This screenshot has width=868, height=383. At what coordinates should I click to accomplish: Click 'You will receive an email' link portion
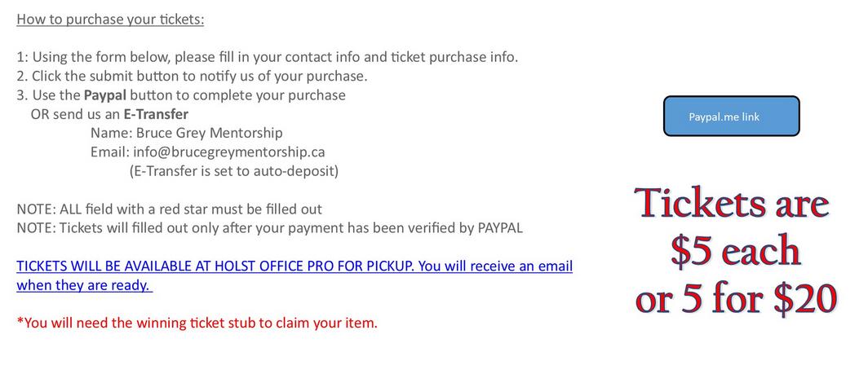coord(495,266)
